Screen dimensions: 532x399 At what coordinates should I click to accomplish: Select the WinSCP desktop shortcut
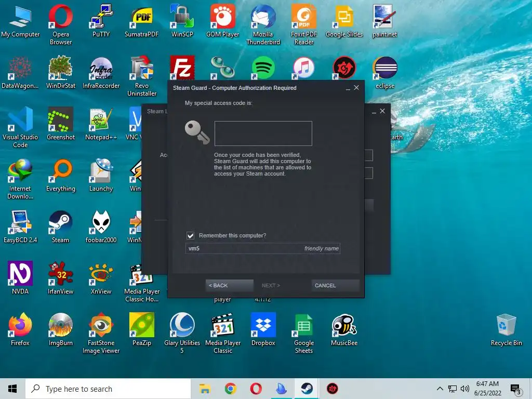(x=182, y=21)
